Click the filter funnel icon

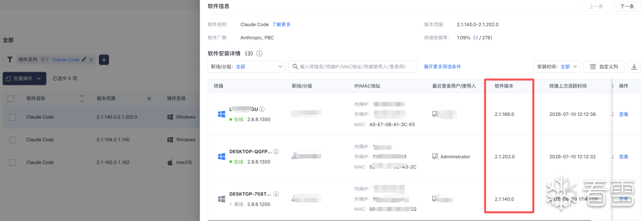pyautogui.click(x=10, y=60)
